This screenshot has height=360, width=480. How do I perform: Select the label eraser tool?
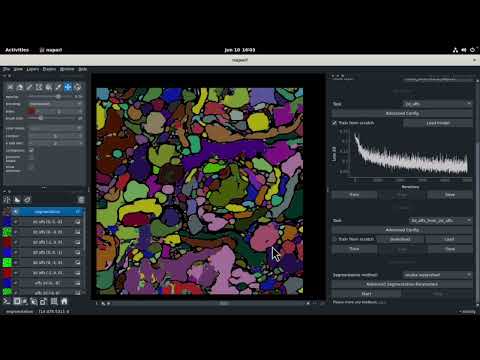(20, 87)
